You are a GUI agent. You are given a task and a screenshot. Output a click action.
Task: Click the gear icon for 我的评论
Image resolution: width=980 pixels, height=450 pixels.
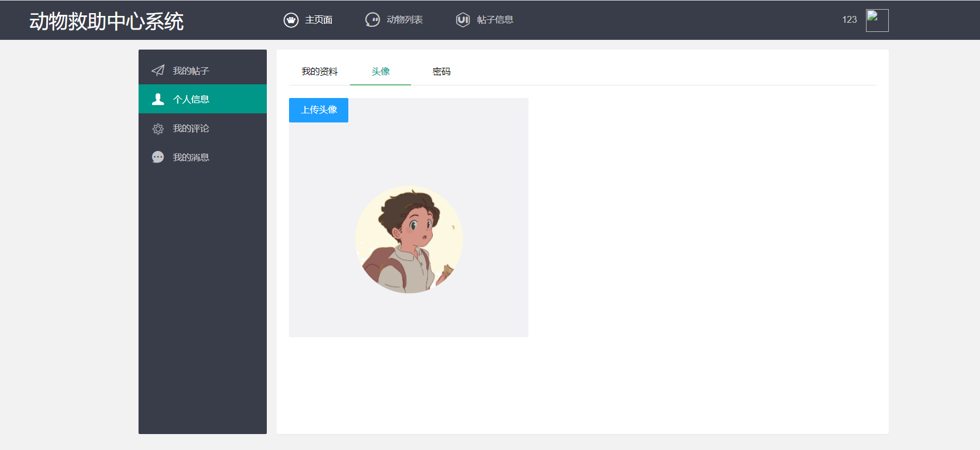pyautogui.click(x=158, y=129)
